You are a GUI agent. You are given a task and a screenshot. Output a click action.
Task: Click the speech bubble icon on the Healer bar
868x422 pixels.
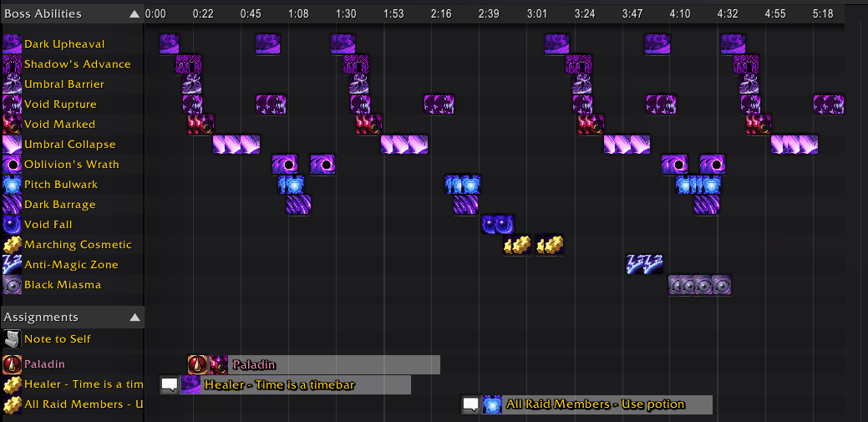click(170, 384)
